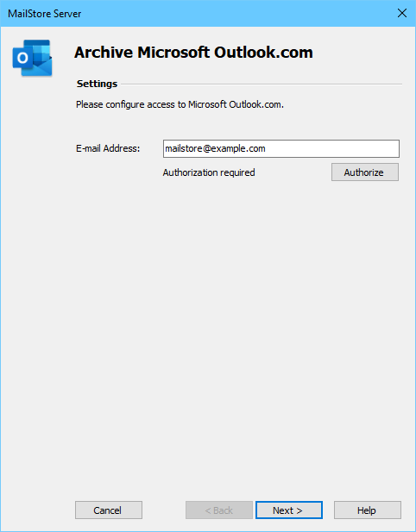The image size is (416, 532).
Task: Place cursor in empty end of e-mail field
Action: coord(331,148)
